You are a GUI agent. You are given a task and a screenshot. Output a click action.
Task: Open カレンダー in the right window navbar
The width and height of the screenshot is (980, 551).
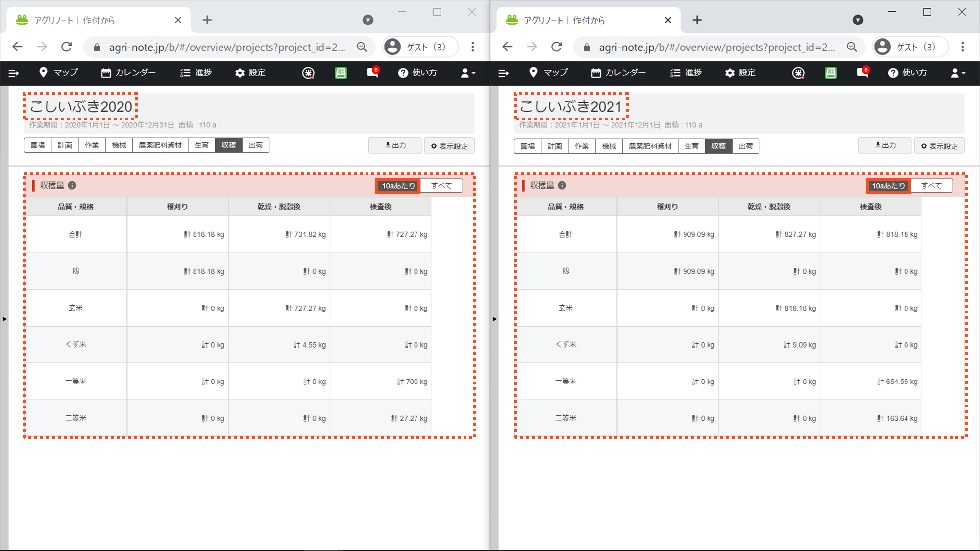(x=618, y=73)
